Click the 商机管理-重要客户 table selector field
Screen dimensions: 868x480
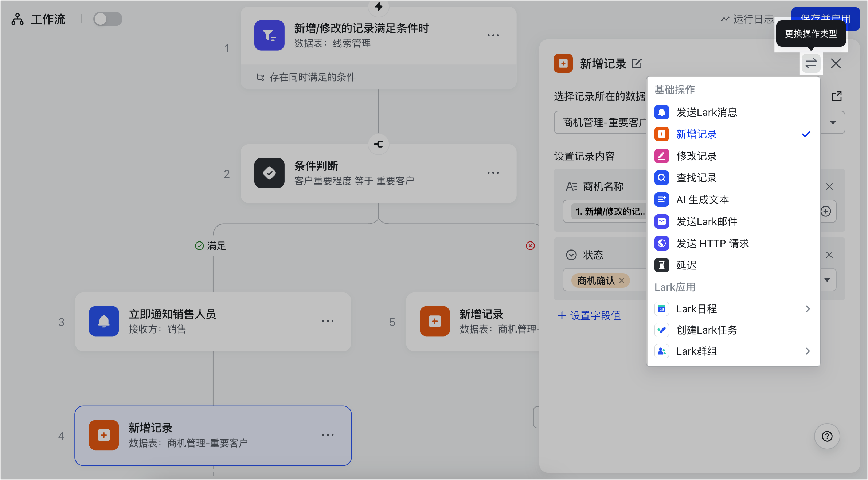[x=699, y=123]
